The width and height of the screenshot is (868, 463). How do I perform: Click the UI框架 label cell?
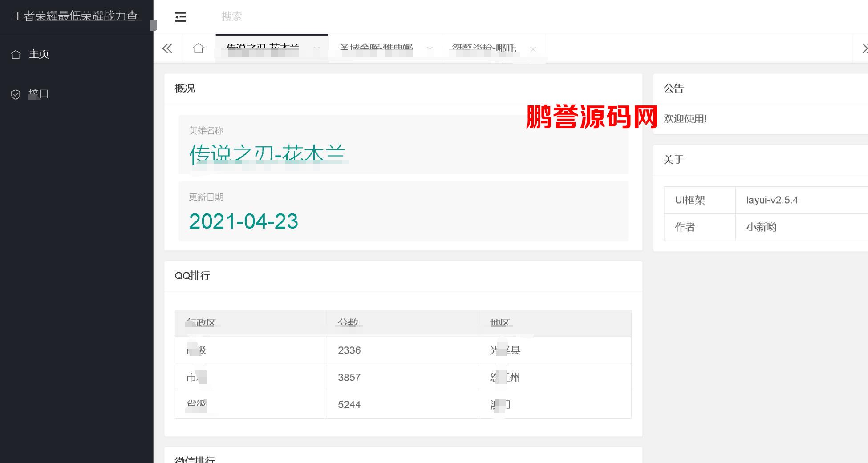pyautogui.click(x=700, y=200)
